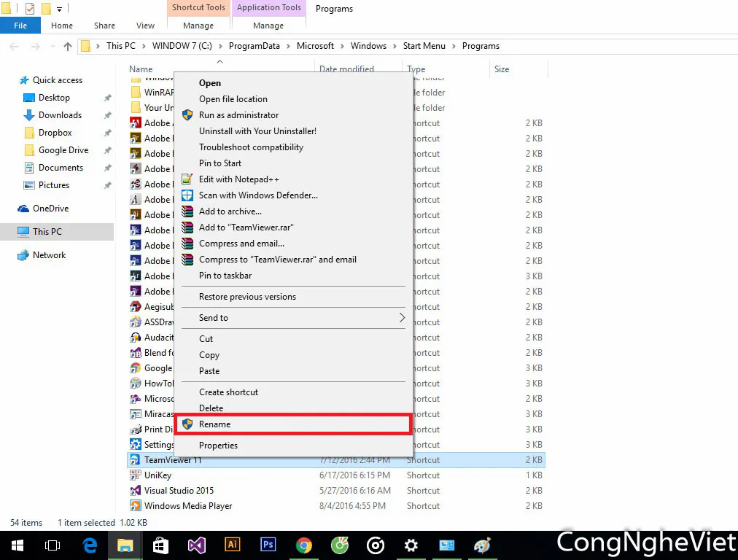
Task: Click the Network icon in the sidebar
Action: [x=23, y=255]
